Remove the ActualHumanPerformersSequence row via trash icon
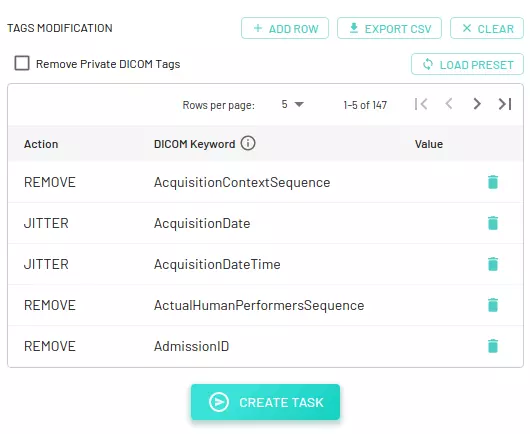 (x=493, y=305)
